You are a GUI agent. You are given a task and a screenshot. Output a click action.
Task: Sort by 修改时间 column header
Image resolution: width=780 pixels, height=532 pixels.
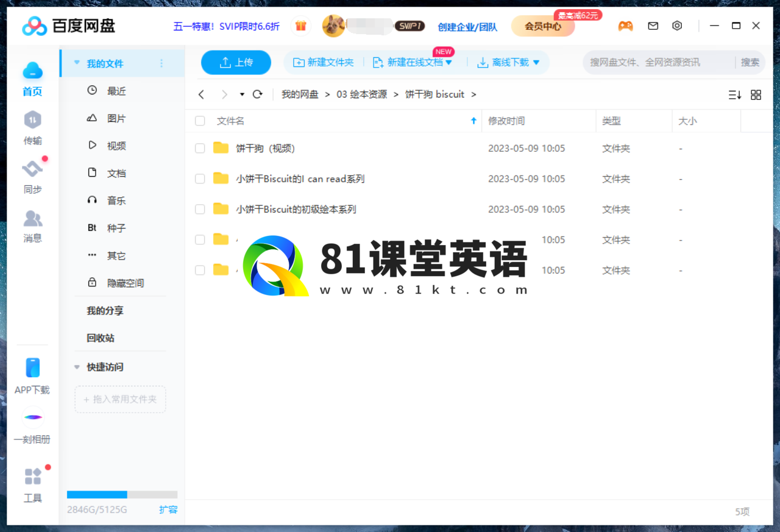(506, 121)
